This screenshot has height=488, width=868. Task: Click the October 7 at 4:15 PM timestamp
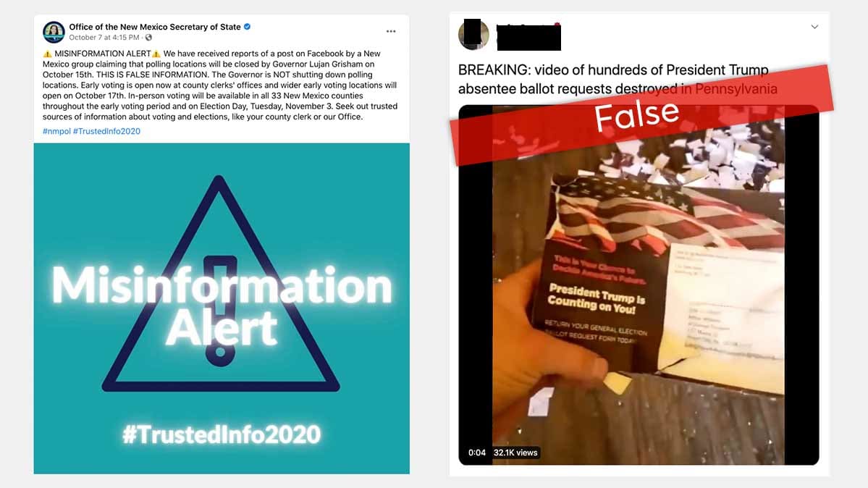click(x=104, y=38)
